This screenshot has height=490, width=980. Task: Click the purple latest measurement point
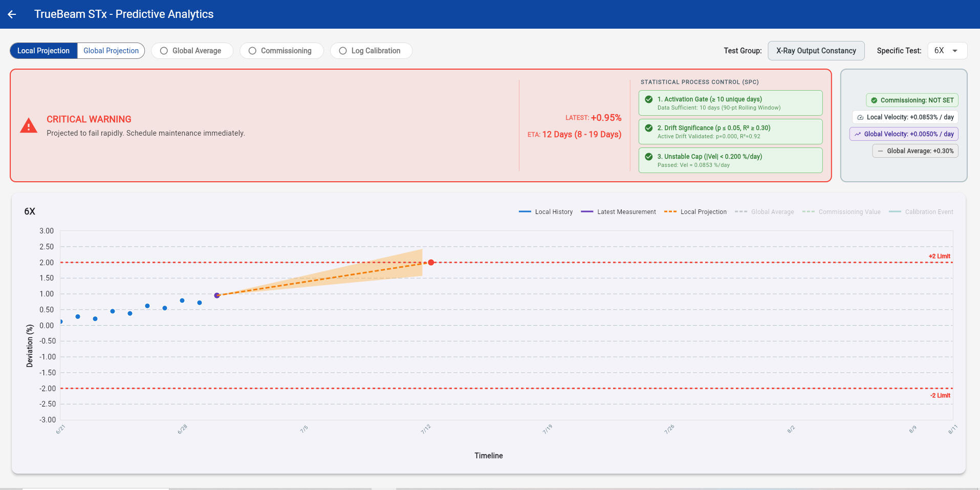click(217, 295)
